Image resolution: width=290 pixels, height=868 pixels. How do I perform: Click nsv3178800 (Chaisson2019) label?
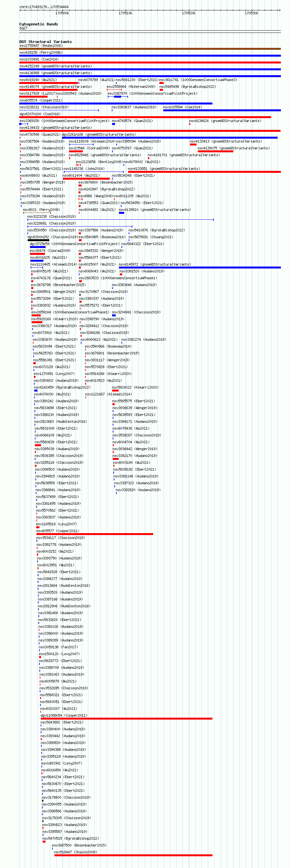[x=66, y=798]
